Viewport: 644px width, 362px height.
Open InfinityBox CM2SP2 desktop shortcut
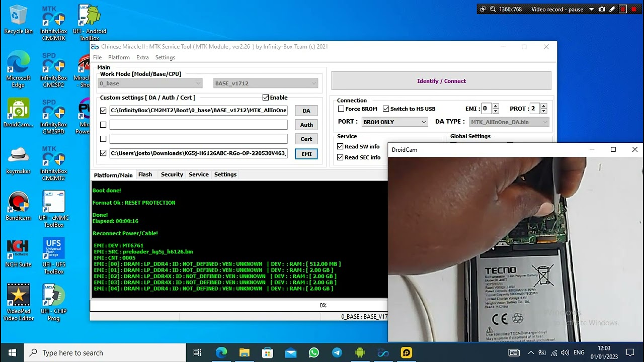(53, 70)
